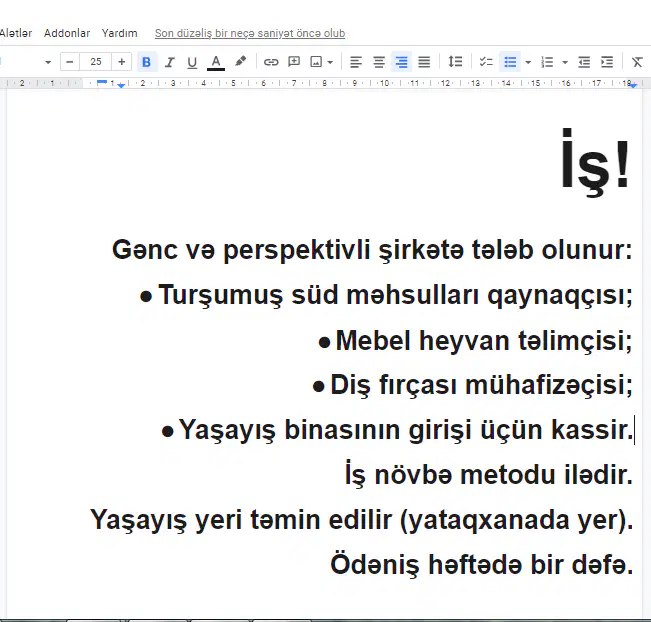Select right alignment
The height and width of the screenshot is (622, 651).
401,62
